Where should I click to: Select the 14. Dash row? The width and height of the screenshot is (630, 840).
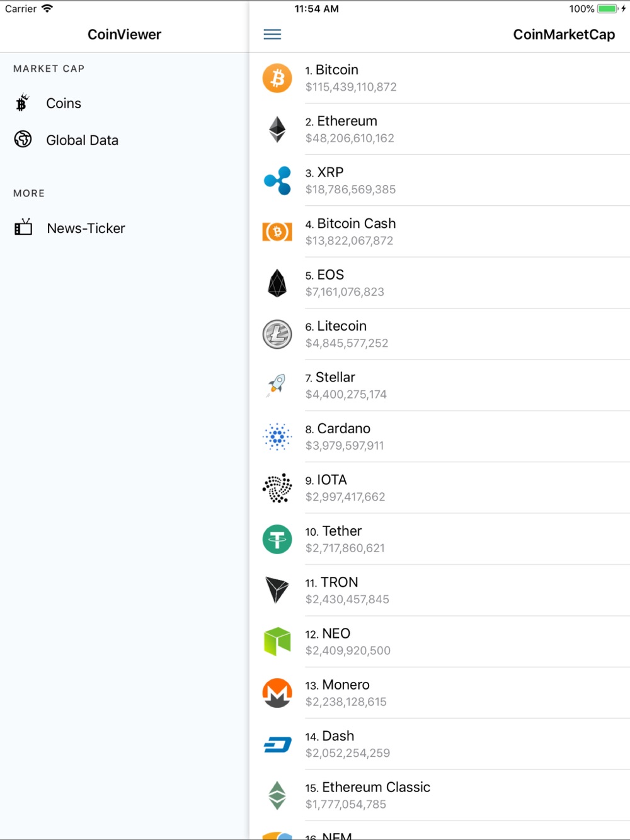440,744
